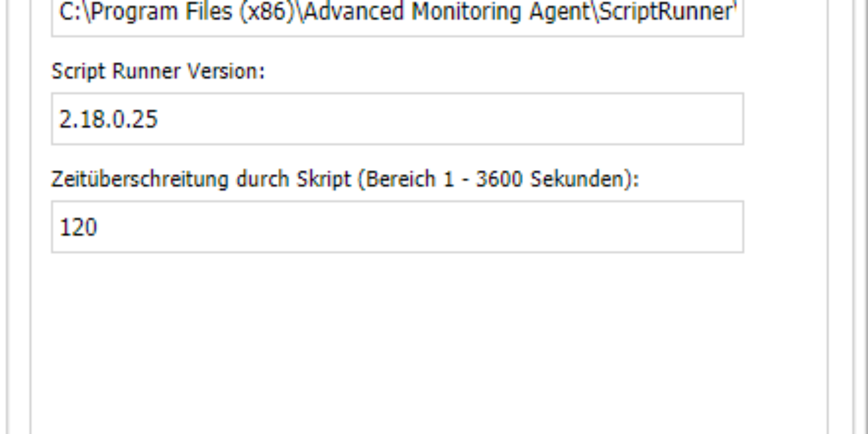Click the Script Runner path input field
Viewport: 868px width, 434px height.
[x=397, y=15]
